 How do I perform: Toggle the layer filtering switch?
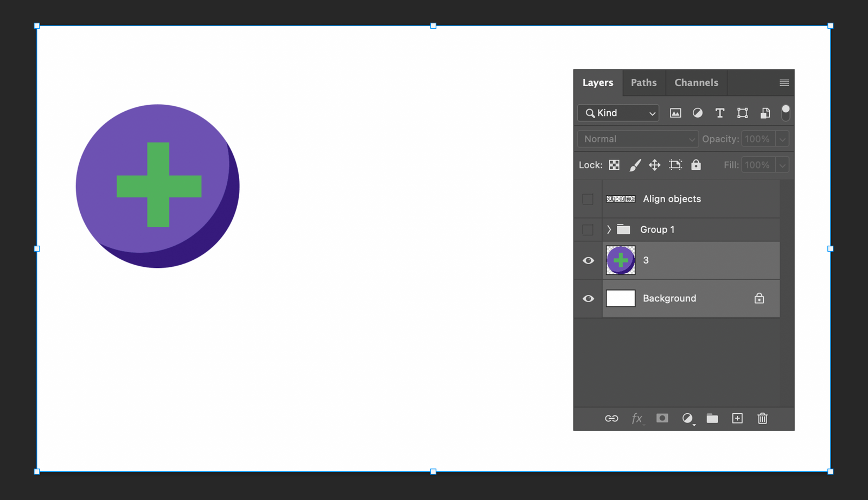786,113
